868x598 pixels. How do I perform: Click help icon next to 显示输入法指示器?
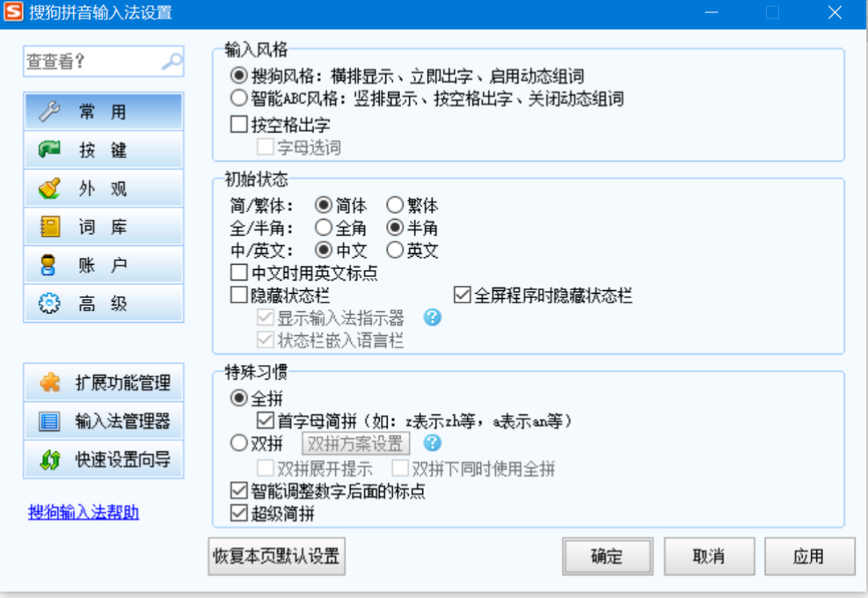433,317
